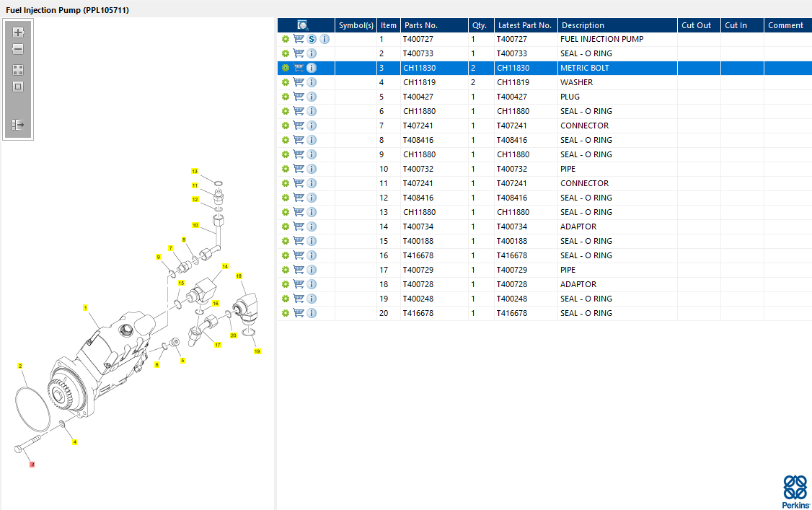The width and height of the screenshot is (812, 510).
Task: Open info for item 8 T408416
Action: pos(312,140)
